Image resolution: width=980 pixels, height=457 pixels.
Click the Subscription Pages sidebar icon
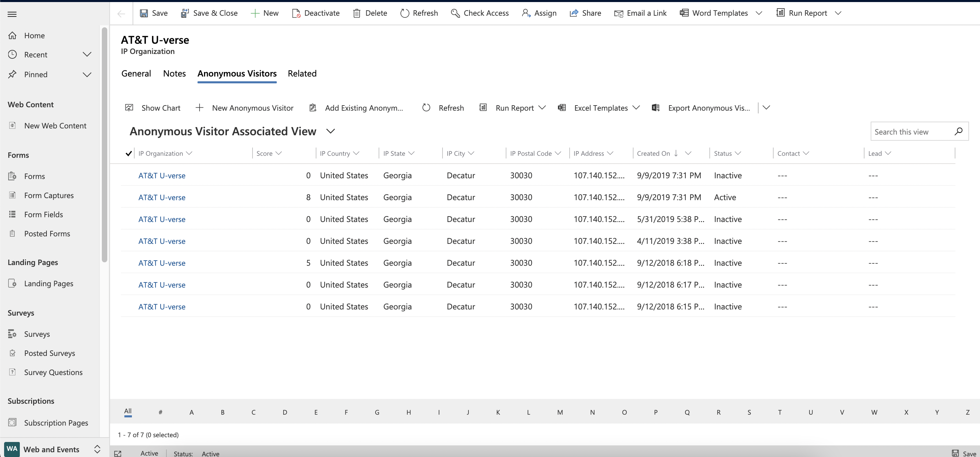pos(13,423)
